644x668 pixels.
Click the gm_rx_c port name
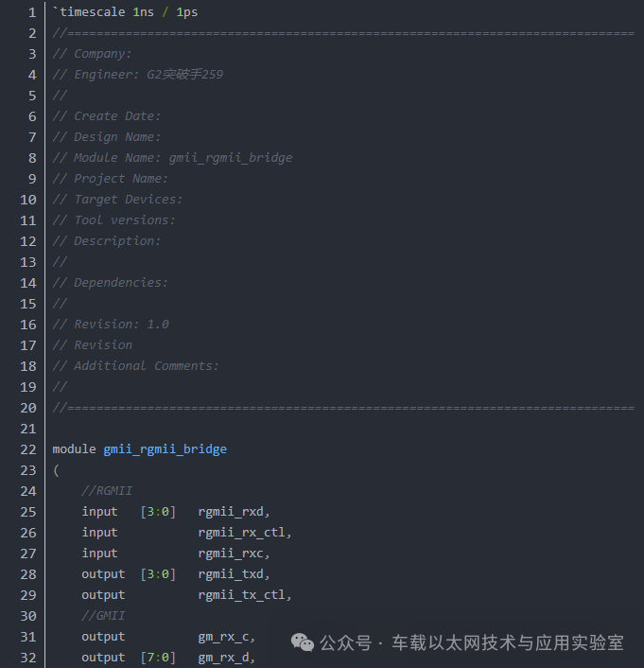pos(227,638)
